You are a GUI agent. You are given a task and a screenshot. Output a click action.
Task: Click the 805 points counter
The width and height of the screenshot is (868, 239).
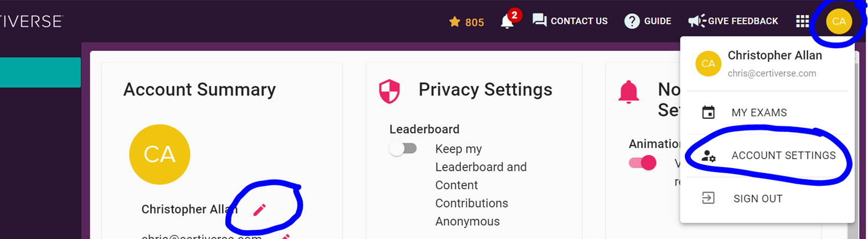[474, 22]
